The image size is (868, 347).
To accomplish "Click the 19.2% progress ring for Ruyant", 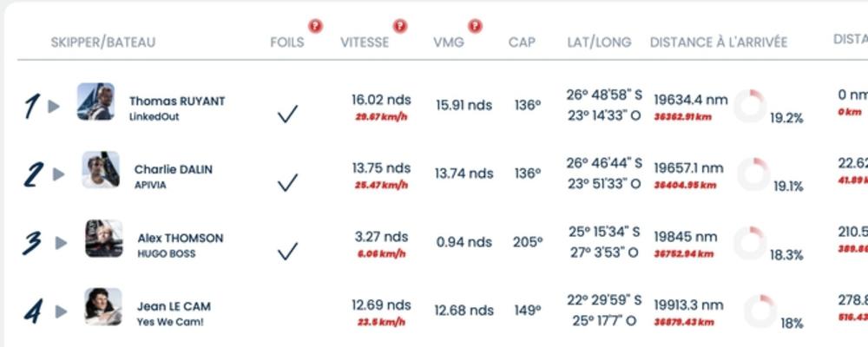I will (751, 106).
